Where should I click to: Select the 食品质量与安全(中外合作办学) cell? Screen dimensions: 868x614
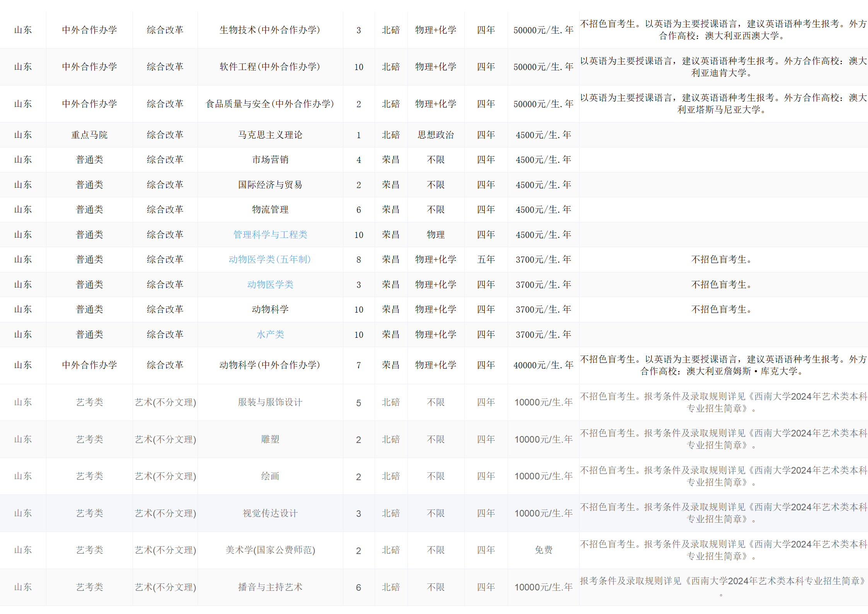(270, 104)
